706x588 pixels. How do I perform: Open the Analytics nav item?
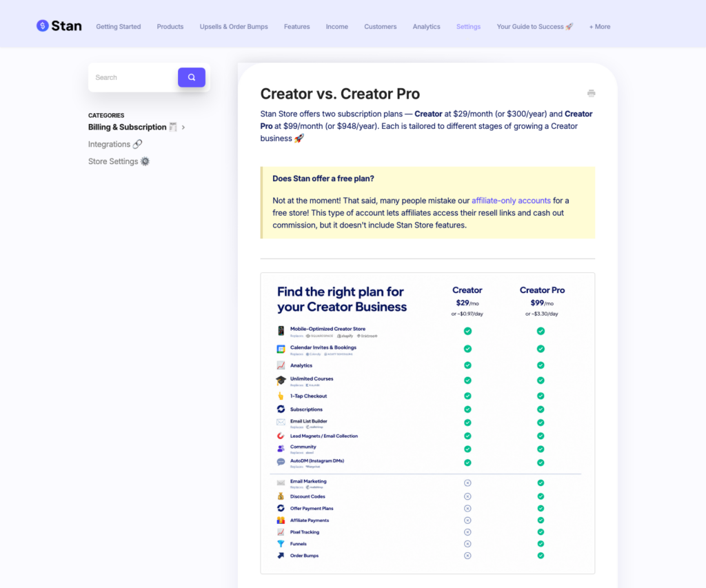click(x=426, y=27)
